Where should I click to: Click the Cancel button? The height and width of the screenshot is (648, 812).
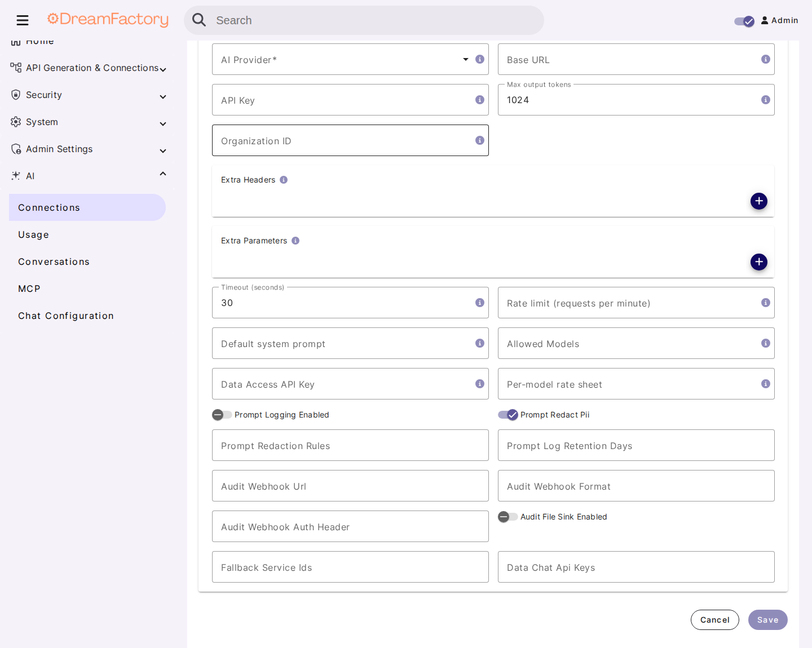point(715,620)
